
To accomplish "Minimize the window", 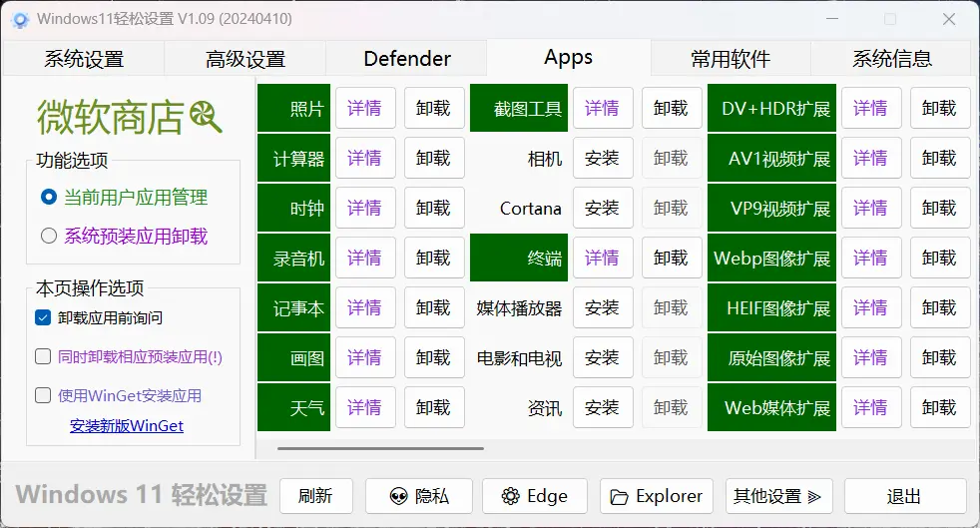I will 832,19.
